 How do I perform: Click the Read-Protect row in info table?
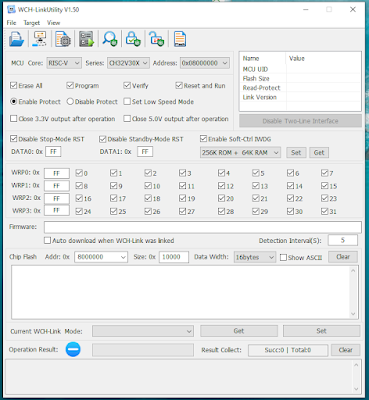[300, 88]
